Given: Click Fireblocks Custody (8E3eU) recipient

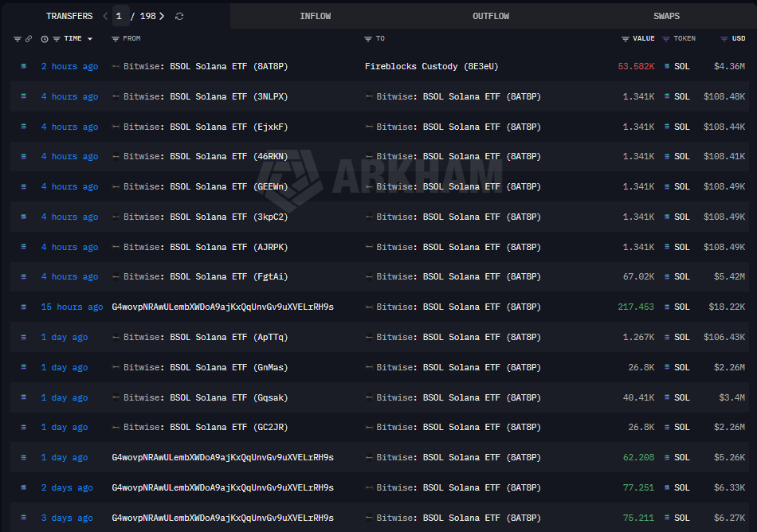Looking at the screenshot, I should pos(432,66).
